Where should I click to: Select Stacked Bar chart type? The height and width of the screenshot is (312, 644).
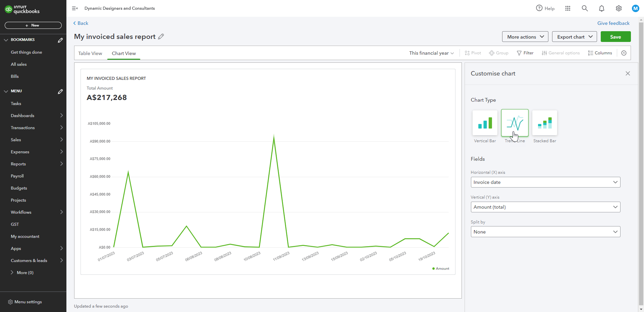(x=545, y=123)
